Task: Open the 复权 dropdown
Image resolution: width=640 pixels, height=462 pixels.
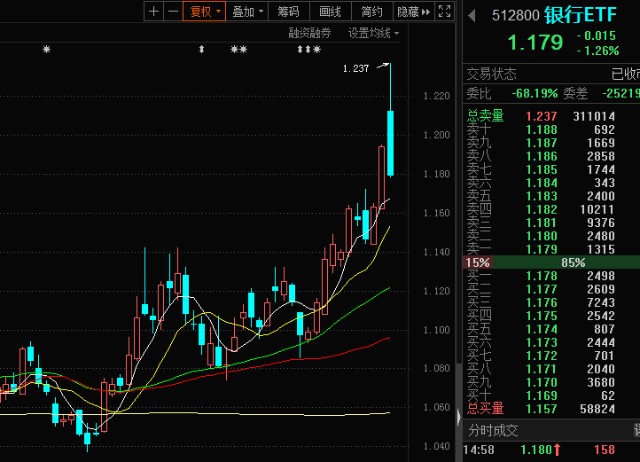Action: [x=204, y=11]
